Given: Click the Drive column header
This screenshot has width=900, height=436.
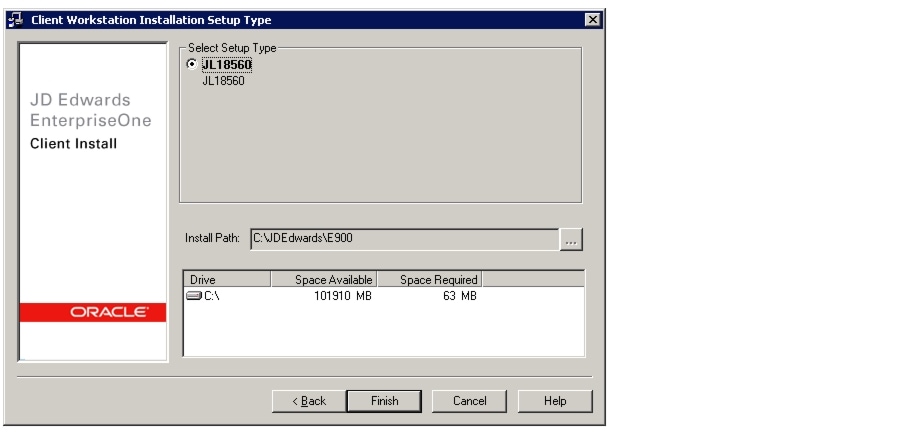Looking at the screenshot, I should coord(227,279).
